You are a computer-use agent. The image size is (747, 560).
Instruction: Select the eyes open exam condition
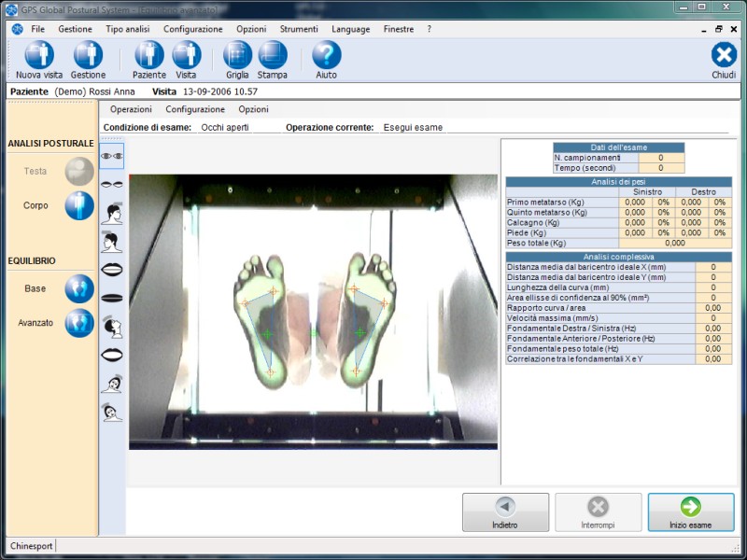tap(112, 155)
